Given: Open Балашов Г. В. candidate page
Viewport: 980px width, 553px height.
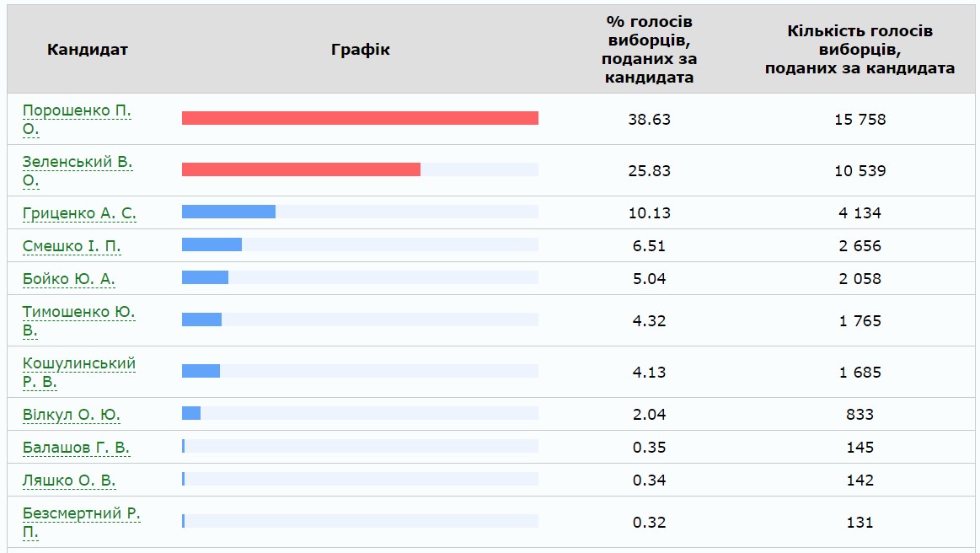Looking at the screenshot, I should tap(76, 448).
